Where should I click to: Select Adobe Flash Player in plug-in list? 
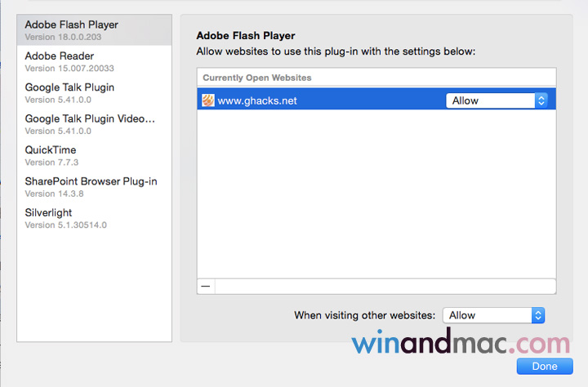94,30
